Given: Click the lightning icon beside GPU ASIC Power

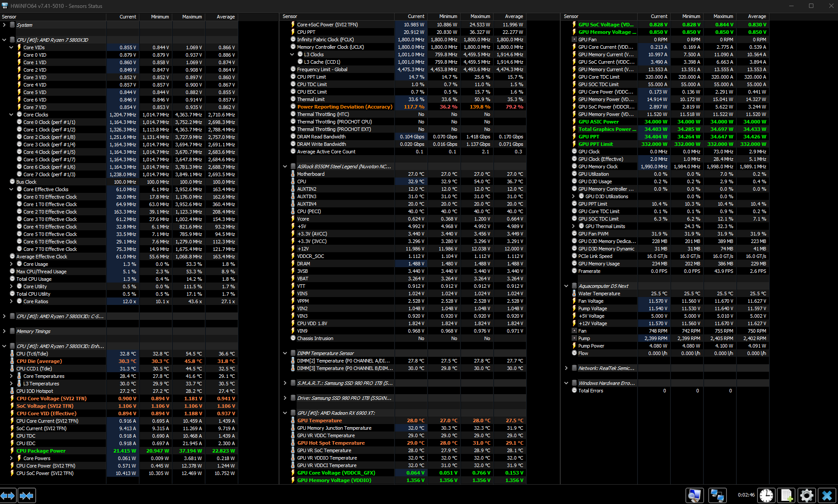Looking at the screenshot, I should tap(574, 122).
